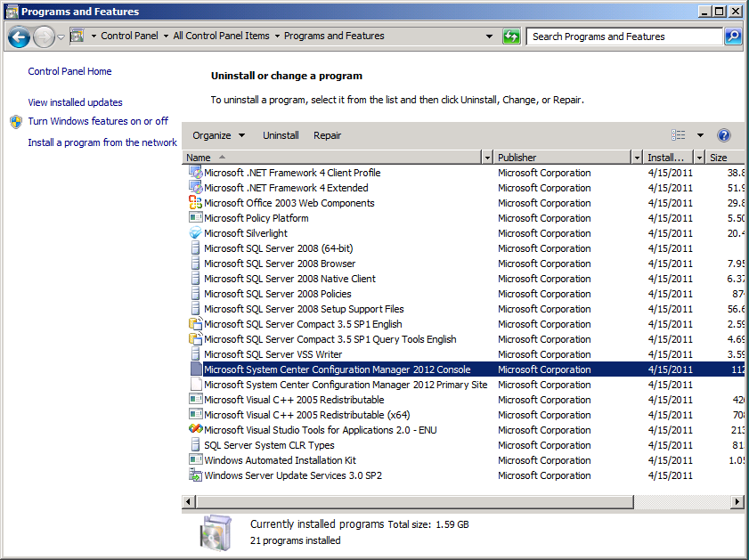
Task: Click the SQL Server 2008 Browser icon
Action: (x=195, y=263)
